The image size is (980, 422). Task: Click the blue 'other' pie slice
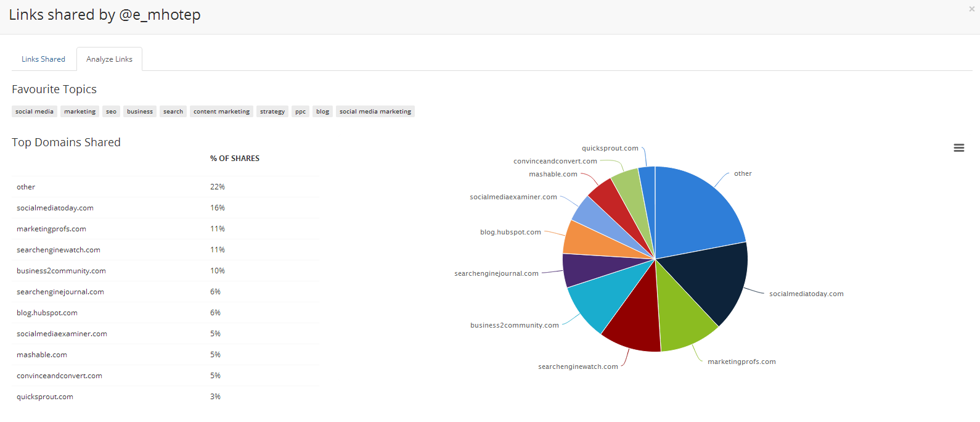(x=693, y=210)
